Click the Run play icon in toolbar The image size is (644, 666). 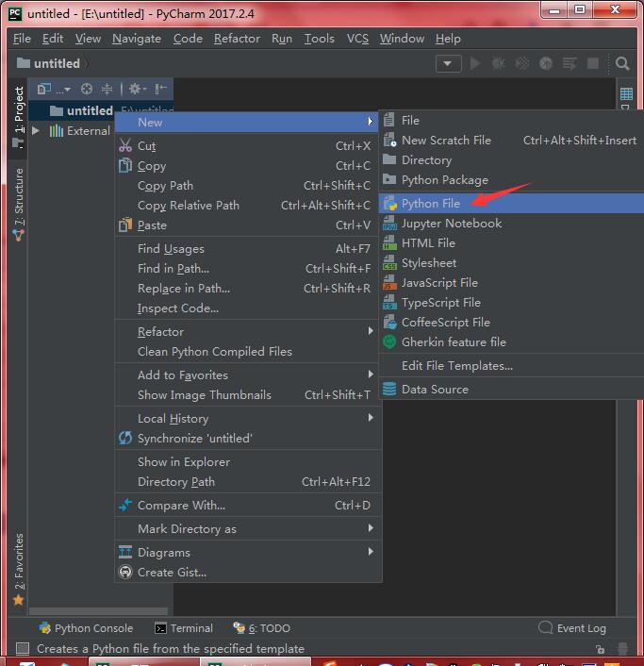point(475,64)
